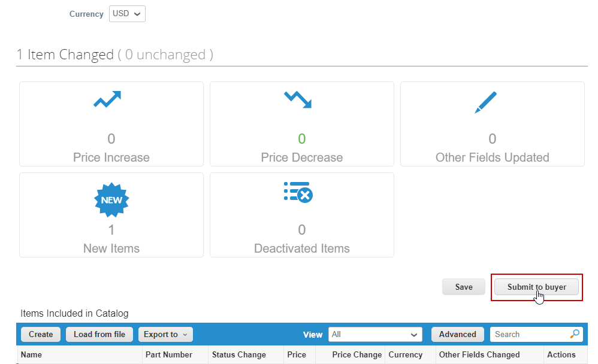598x364 pixels.
Task: Click the Currency field label
Action: pyautogui.click(x=86, y=14)
